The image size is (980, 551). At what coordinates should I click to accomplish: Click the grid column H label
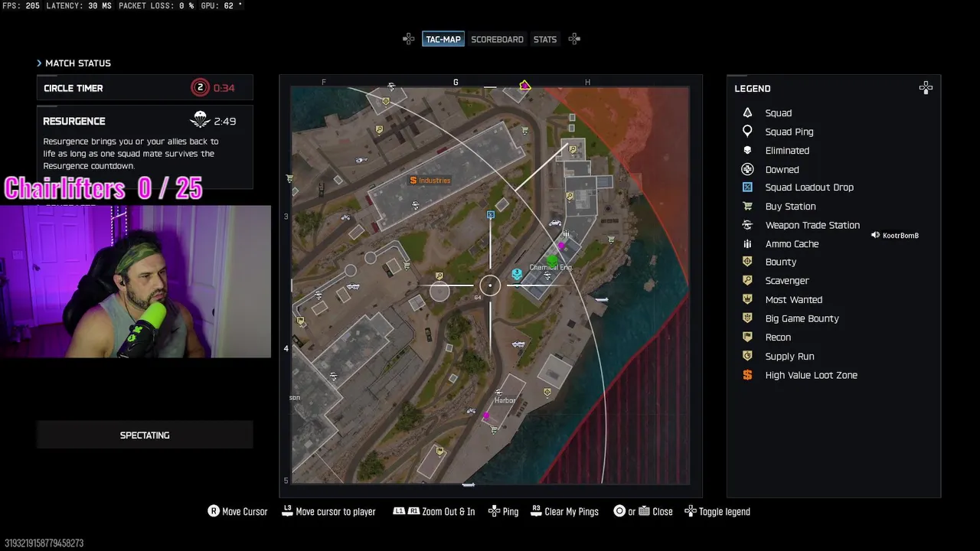587,82
